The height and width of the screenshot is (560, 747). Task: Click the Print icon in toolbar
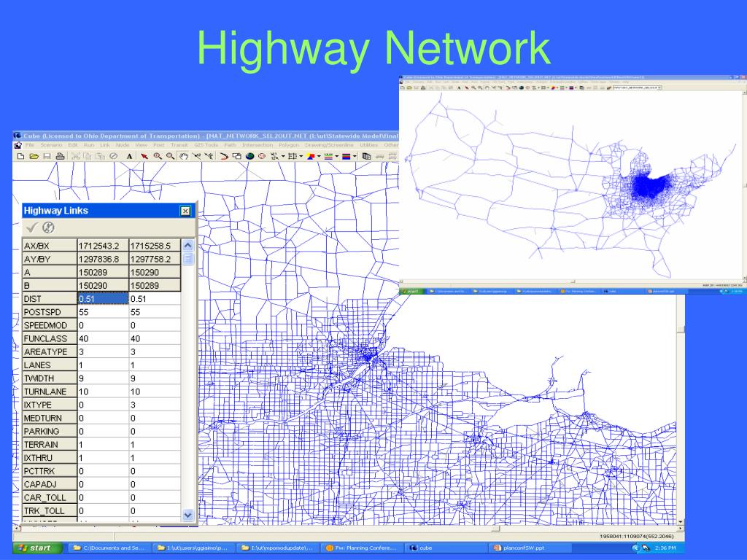pos(60,156)
